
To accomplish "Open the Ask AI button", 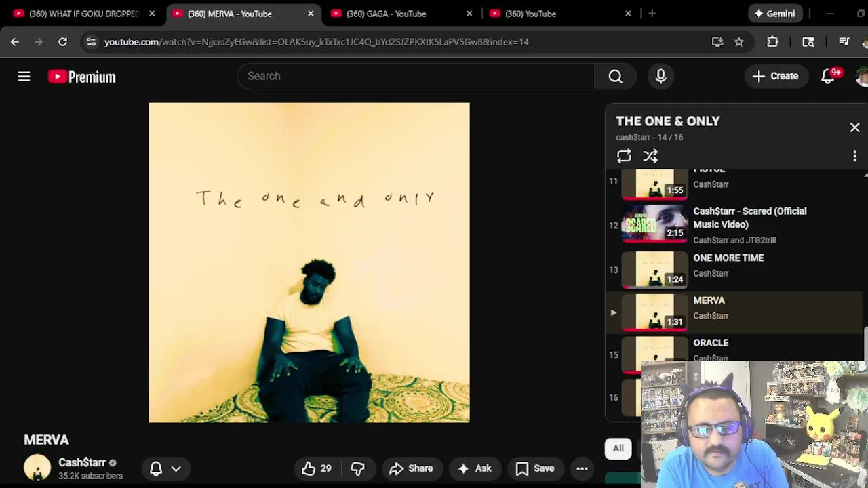I will 474,468.
